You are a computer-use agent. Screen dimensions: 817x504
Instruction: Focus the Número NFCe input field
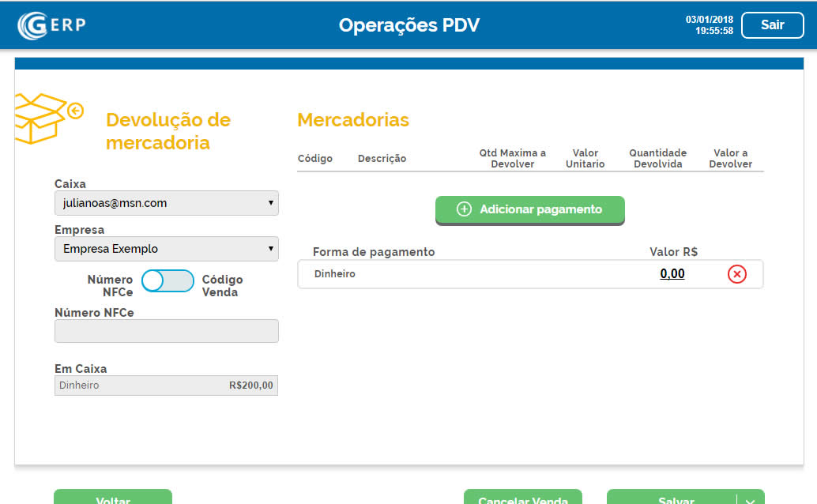(x=166, y=331)
